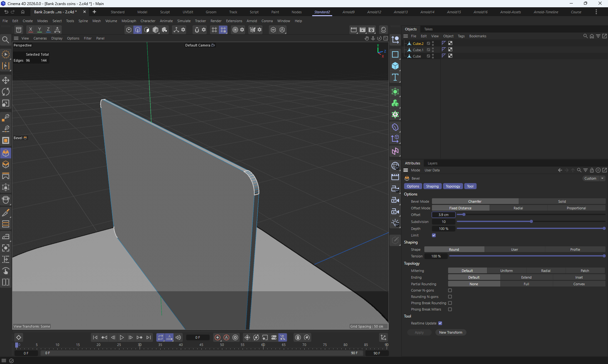
Task: Uncheck the Limit checkbox
Action: tap(434, 235)
